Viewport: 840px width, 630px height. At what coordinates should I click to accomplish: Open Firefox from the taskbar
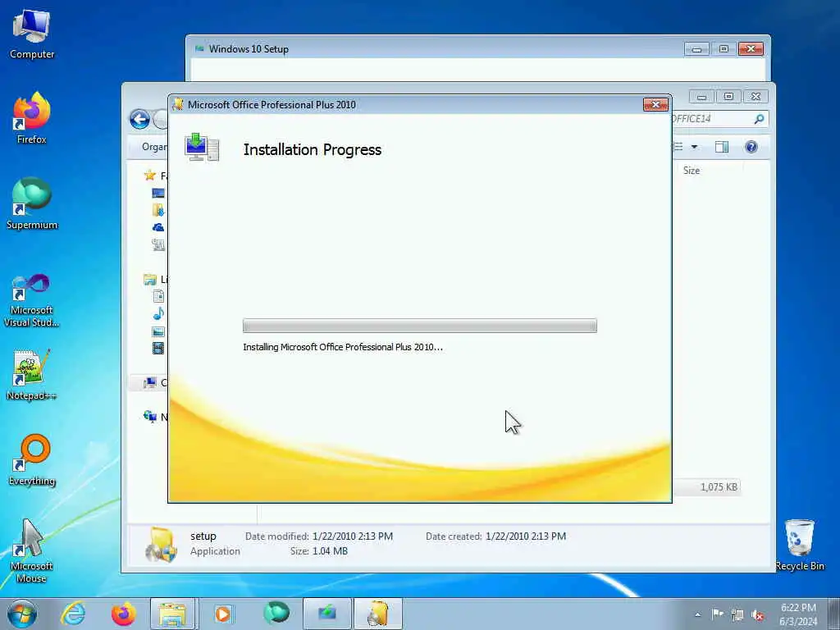pyautogui.click(x=123, y=614)
